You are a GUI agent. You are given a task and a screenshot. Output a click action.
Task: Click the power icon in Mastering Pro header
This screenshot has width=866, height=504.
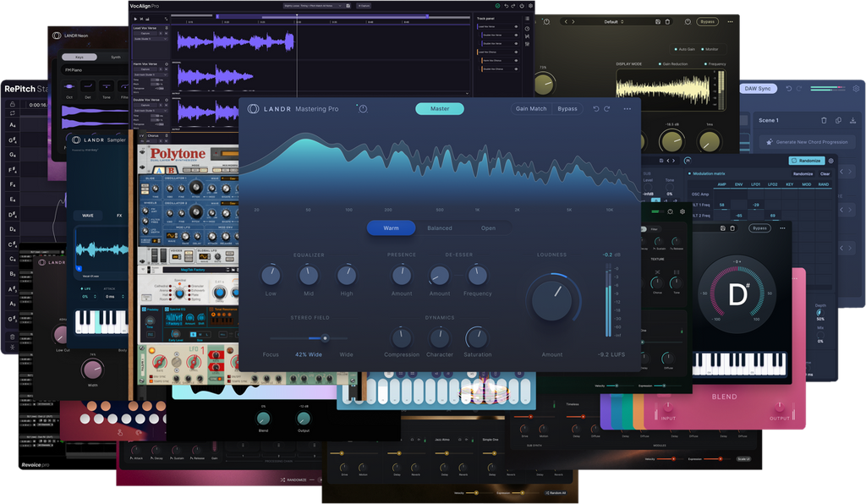[363, 109]
